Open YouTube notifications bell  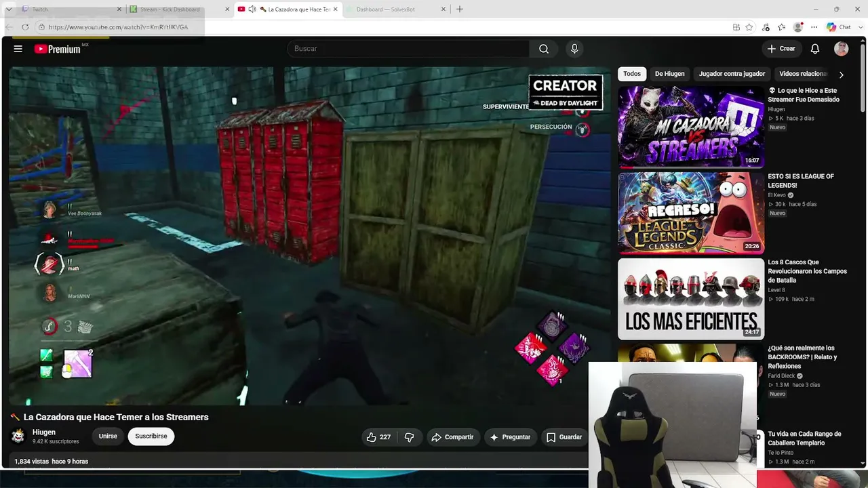[815, 49]
